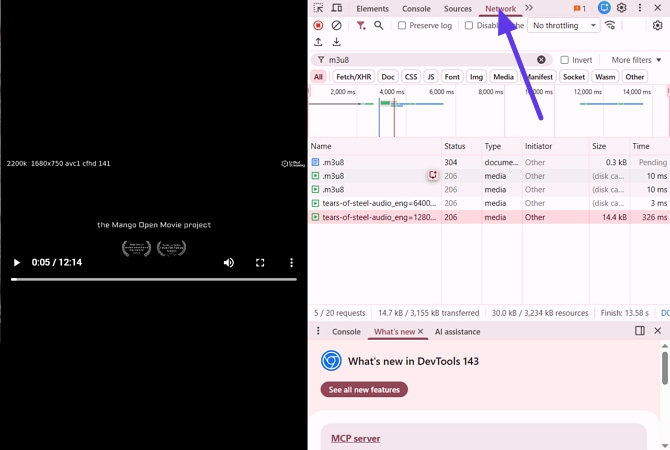
Task: Open Network panel settings gear
Action: pyautogui.click(x=658, y=26)
